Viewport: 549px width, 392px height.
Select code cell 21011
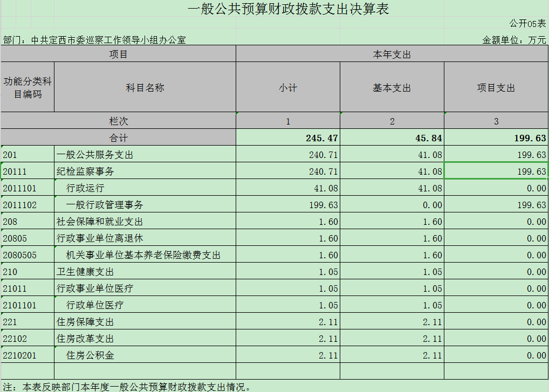(28, 288)
